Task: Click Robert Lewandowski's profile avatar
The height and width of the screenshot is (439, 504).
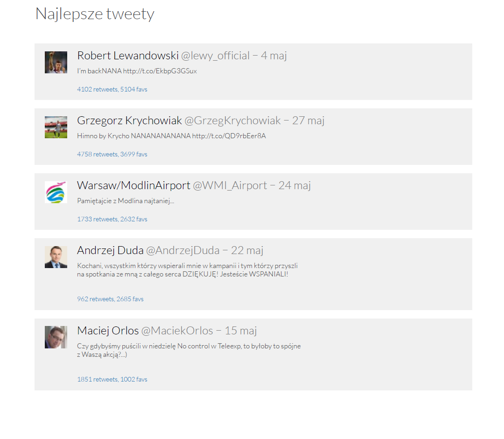Action: (x=56, y=62)
